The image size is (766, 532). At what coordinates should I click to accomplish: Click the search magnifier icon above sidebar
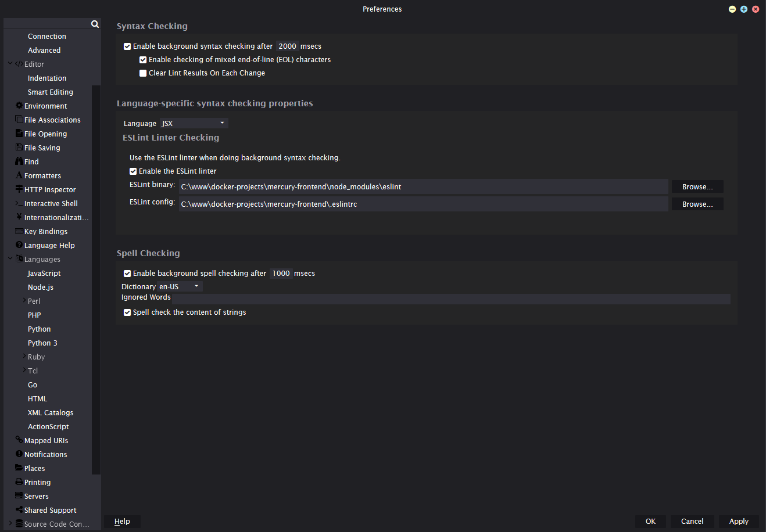coord(95,24)
